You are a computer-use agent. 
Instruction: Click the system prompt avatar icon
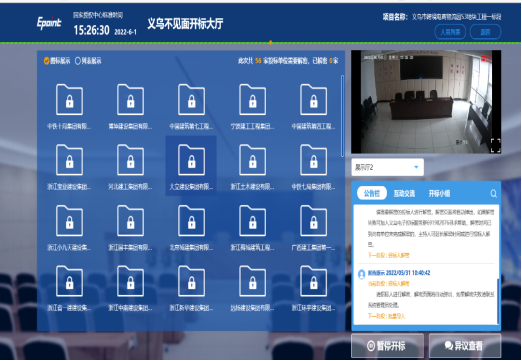(362, 274)
